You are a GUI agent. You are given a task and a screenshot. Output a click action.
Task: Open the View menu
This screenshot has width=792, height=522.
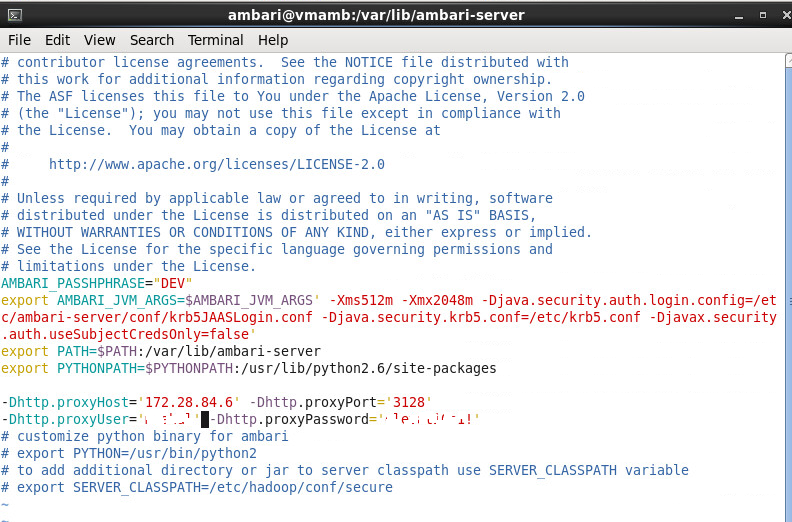coord(100,40)
